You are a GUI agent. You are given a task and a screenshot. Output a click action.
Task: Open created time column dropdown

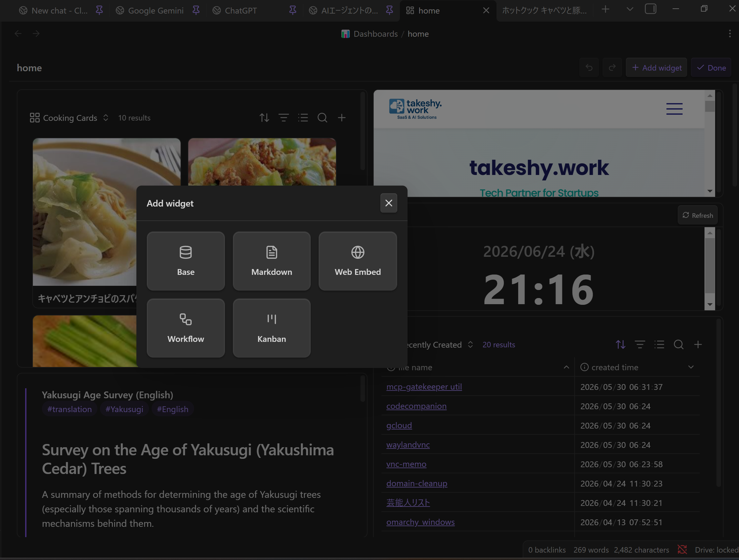[x=691, y=367]
